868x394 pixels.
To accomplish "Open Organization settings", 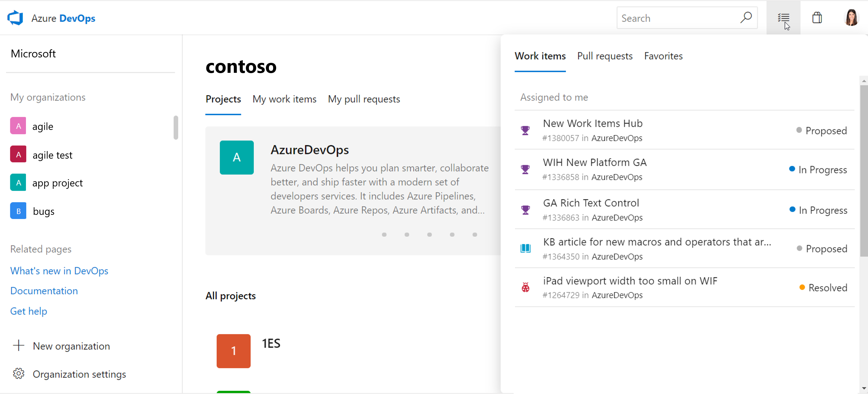I will (79, 374).
